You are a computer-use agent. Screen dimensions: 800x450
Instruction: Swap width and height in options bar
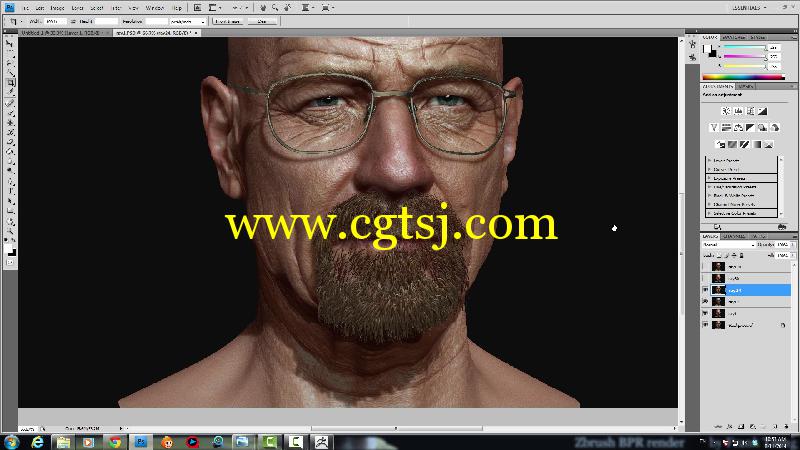pyautogui.click(x=73, y=21)
